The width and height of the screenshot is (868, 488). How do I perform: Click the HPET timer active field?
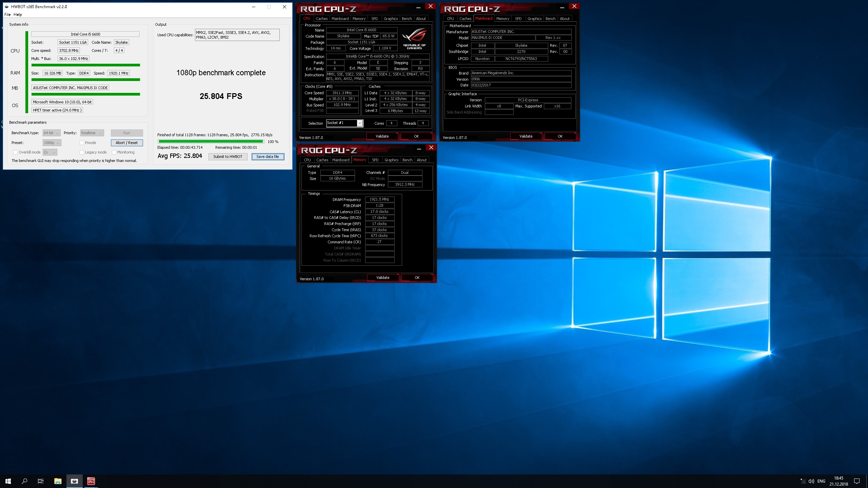(57, 110)
